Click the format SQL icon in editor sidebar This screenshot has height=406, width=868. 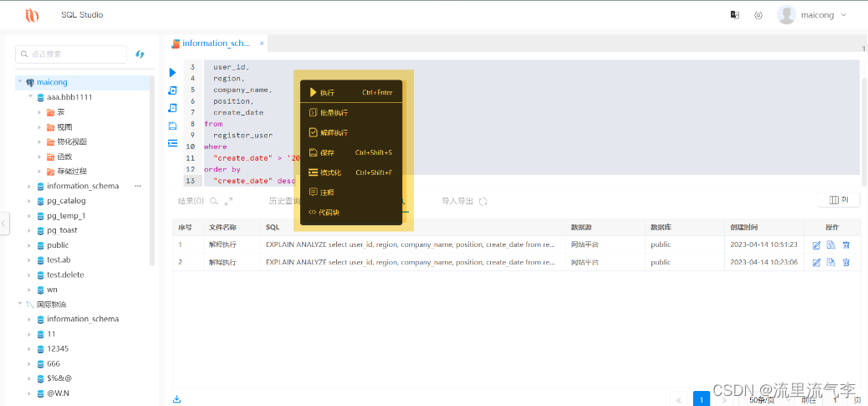173,143
